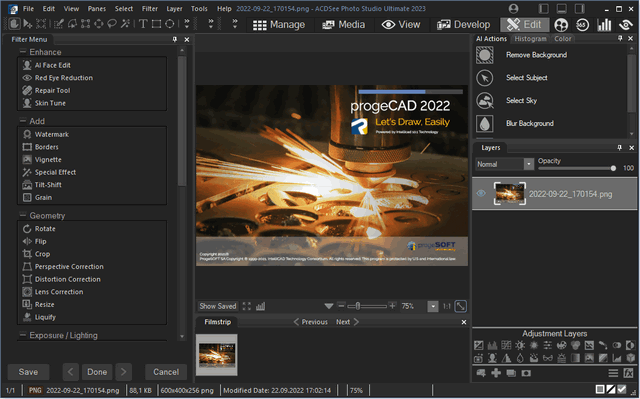Select the Move tool arrow icon
The width and height of the screenshot is (640, 399).
tap(27, 24)
